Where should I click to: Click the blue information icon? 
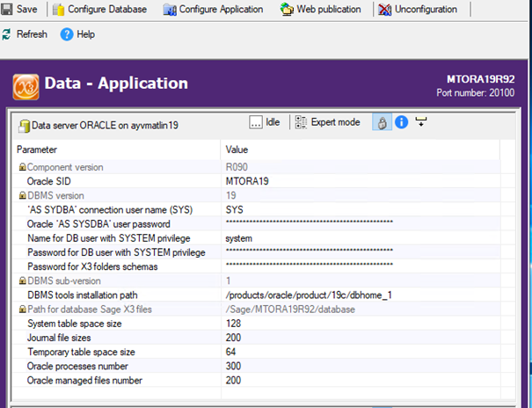pos(401,123)
